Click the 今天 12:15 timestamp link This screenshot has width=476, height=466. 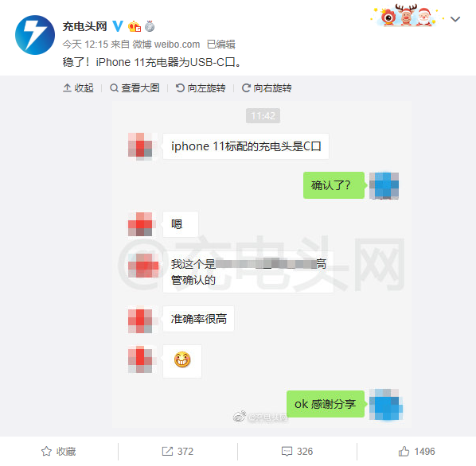(x=85, y=45)
